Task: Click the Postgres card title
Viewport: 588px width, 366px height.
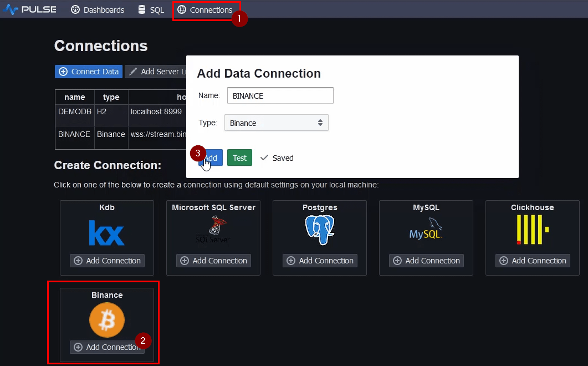Action: pyautogui.click(x=320, y=207)
